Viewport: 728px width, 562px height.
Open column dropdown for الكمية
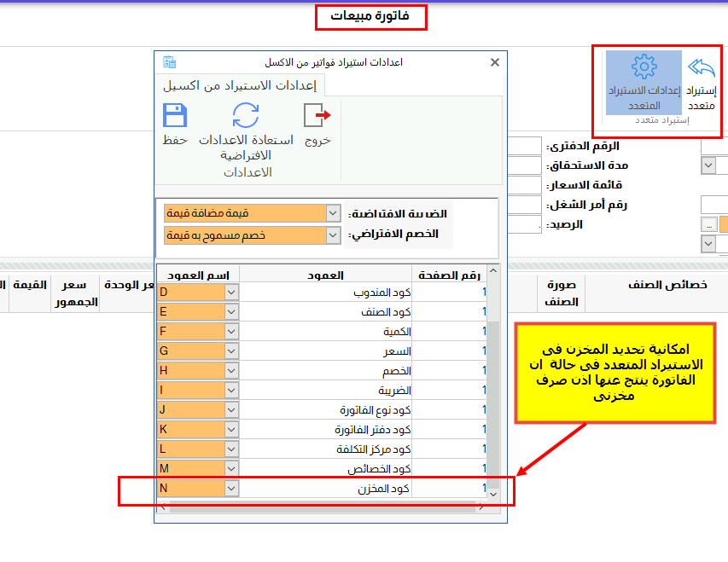coord(231,332)
